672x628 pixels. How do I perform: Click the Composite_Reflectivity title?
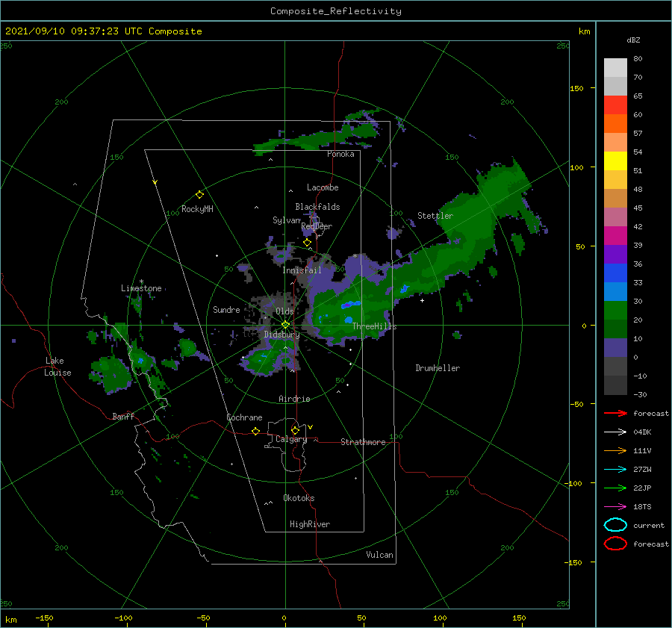point(336,11)
